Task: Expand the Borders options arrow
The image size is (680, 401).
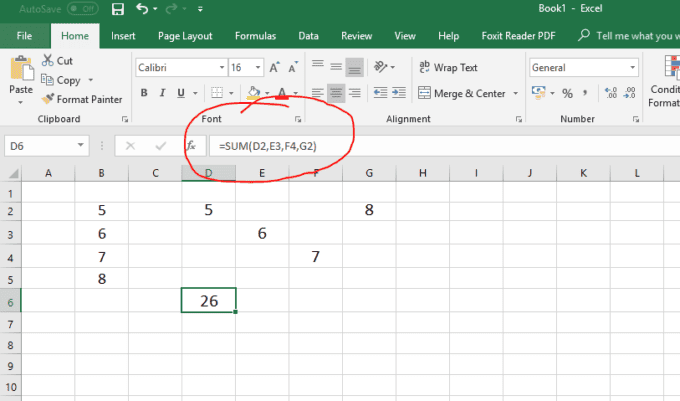Action: coord(232,93)
